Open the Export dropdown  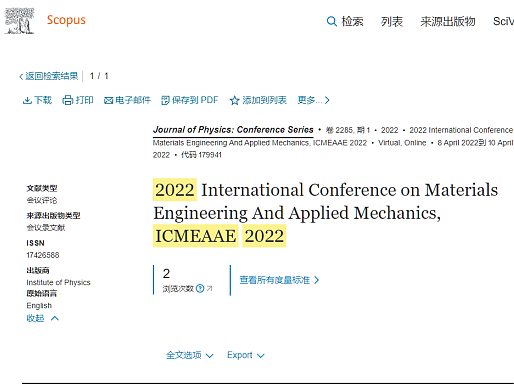point(246,355)
